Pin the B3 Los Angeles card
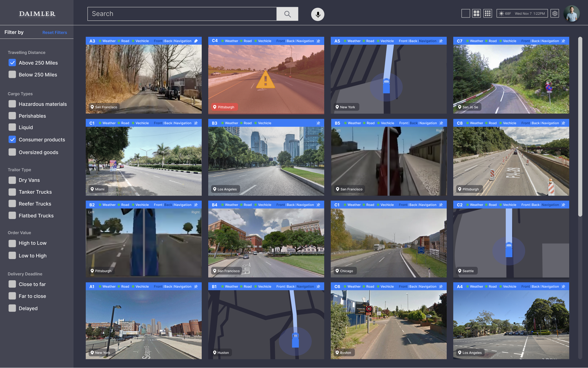 (318, 123)
